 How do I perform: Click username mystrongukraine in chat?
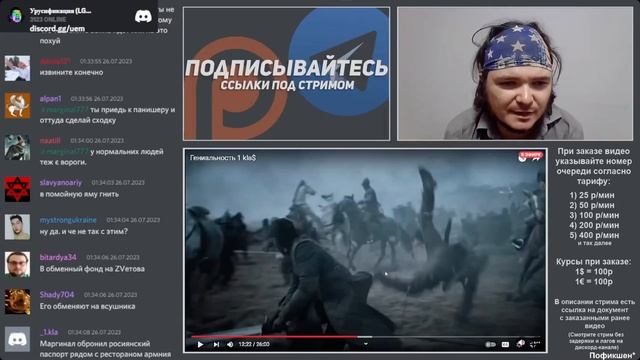[68, 220]
